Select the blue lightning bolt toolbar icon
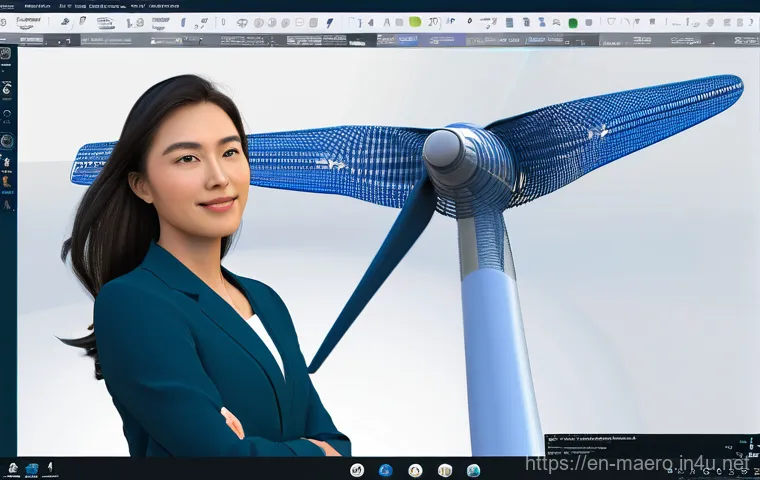This screenshot has width=760, height=480. [330, 23]
